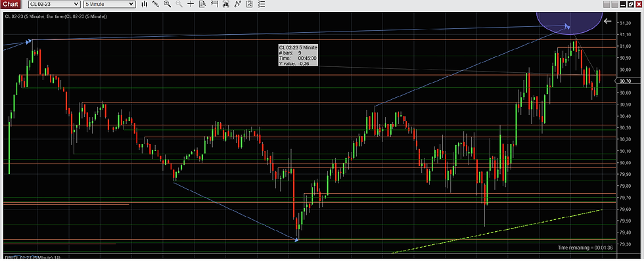Click the ruler info box showing # bars 9

(x=298, y=55)
